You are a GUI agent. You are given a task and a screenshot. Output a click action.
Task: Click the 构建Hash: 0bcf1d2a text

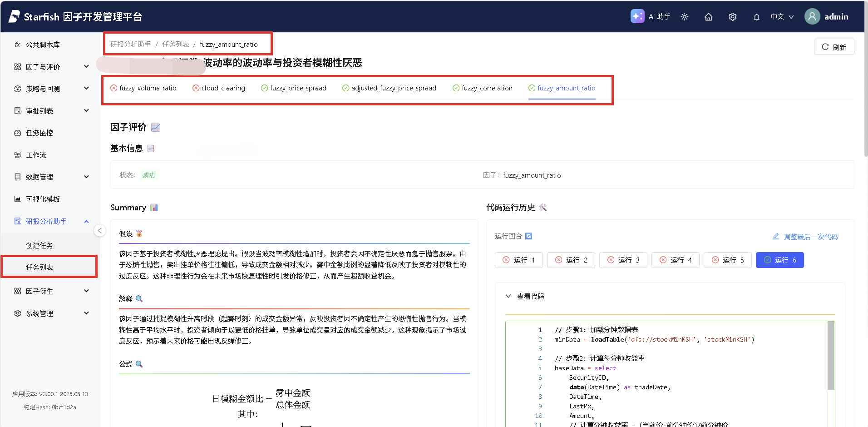click(x=50, y=407)
